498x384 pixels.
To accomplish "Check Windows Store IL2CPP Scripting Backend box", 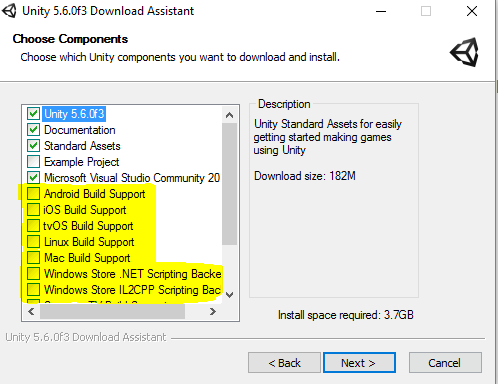I will pyautogui.click(x=33, y=290).
